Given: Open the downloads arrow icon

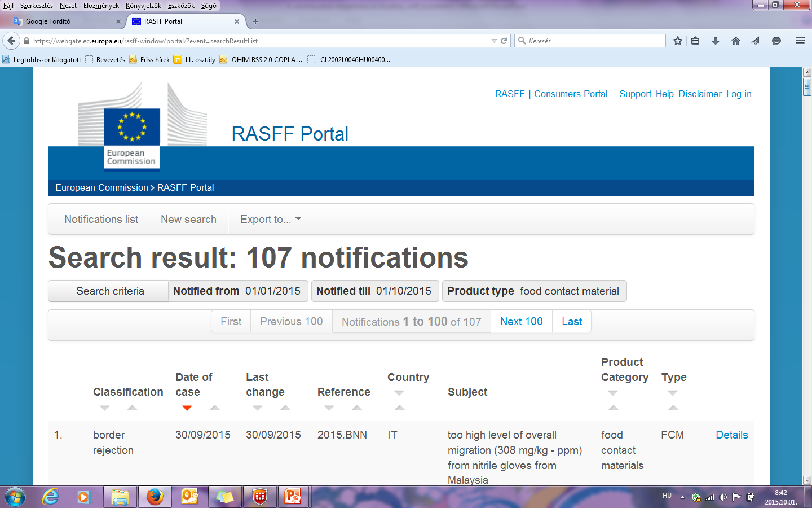Looking at the screenshot, I should (x=716, y=41).
